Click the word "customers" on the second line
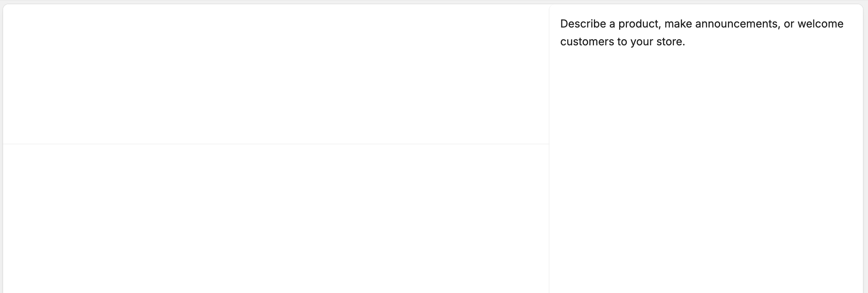The image size is (868, 293). pos(587,42)
